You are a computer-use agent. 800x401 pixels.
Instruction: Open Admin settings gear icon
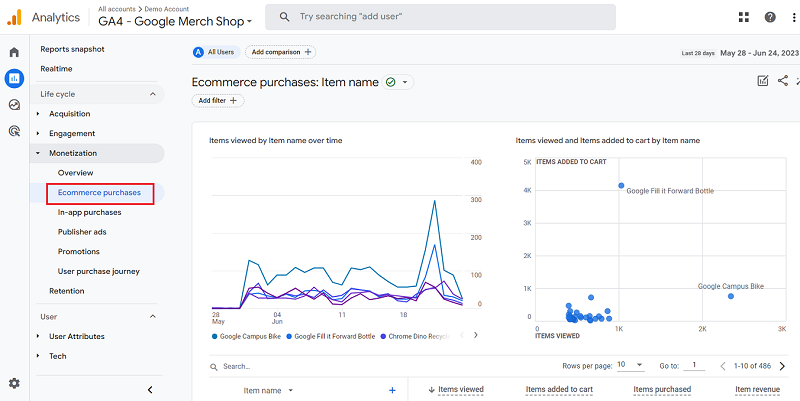[14, 383]
